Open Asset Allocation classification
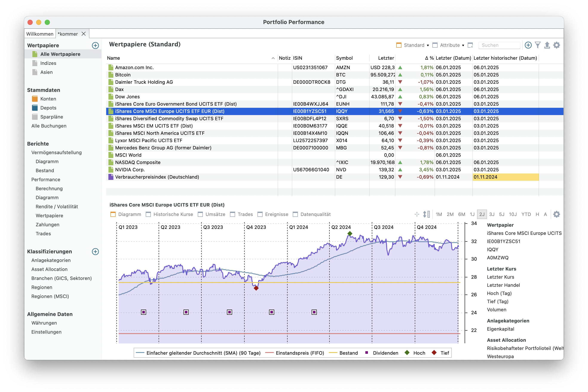Image resolution: width=588 pixels, height=392 pixels. [49, 269]
